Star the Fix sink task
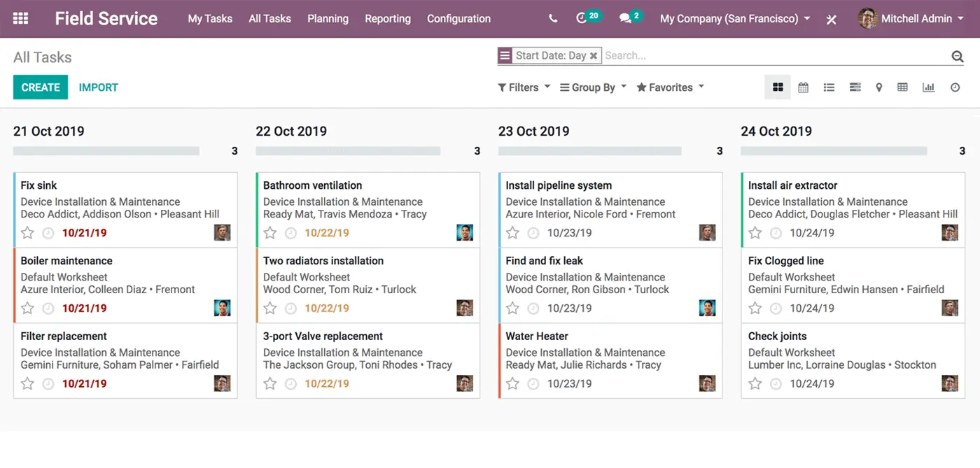The image size is (980, 468). (x=27, y=233)
